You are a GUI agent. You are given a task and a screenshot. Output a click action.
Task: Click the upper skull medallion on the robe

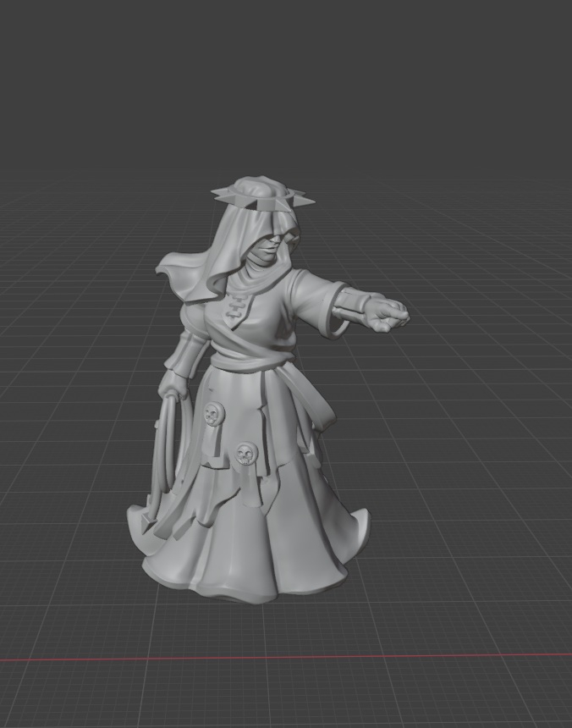point(210,414)
